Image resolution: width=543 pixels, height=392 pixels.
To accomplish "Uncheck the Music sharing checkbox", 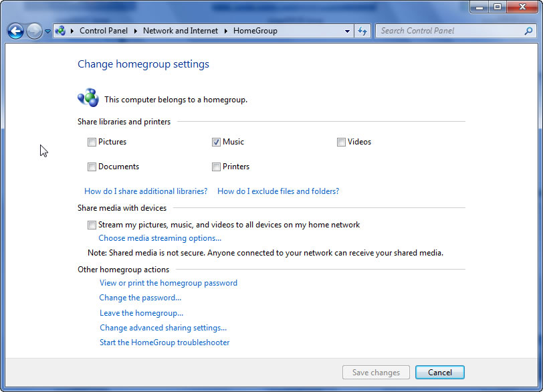I will pos(216,142).
